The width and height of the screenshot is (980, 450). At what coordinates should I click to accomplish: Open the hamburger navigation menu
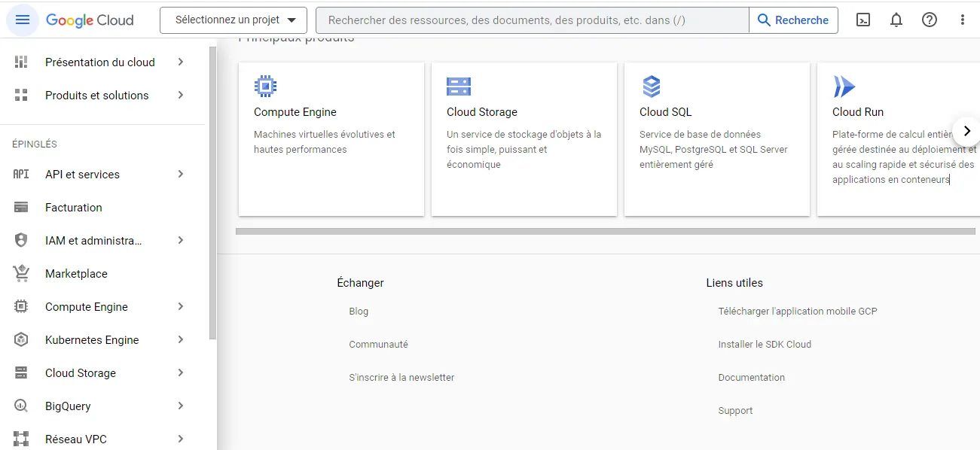22,20
